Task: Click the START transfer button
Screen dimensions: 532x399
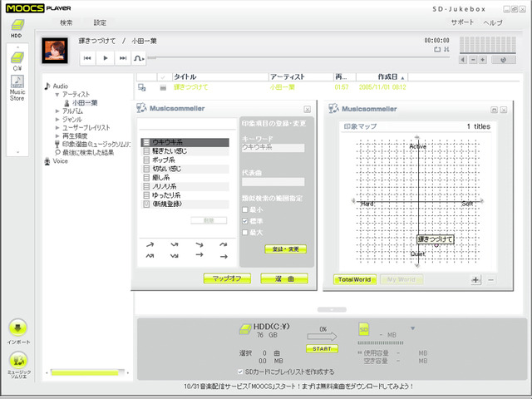Action: point(322,349)
